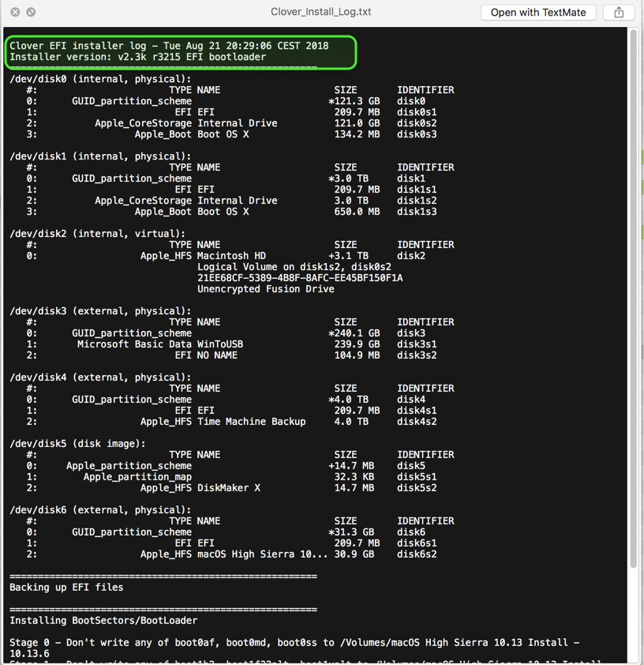Click the /dev/disk0 (internal, physical) header line

100,79
